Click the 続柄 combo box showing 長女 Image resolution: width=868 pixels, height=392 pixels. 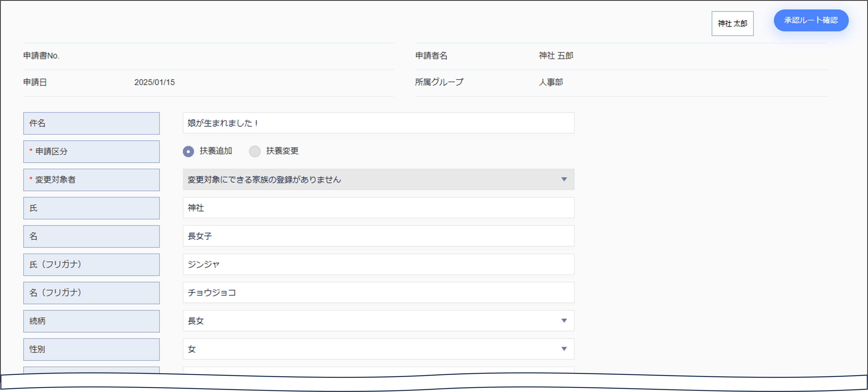pyautogui.click(x=371, y=321)
